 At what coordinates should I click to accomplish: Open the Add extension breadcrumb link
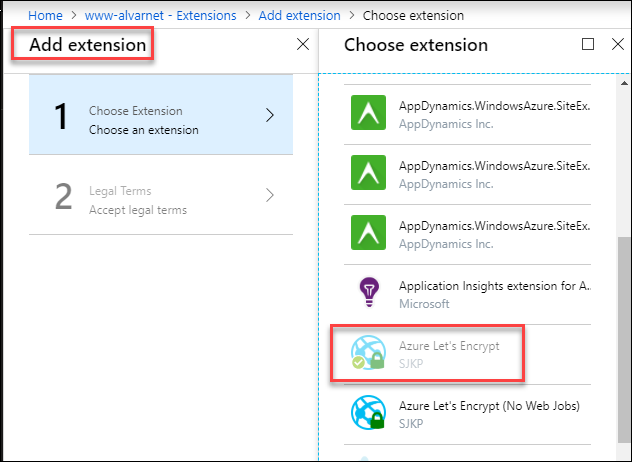[299, 15]
